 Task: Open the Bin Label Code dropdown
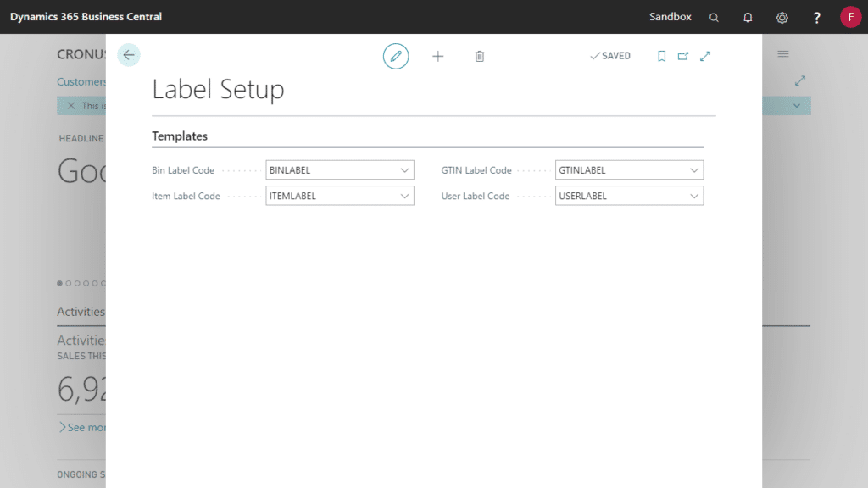pyautogui.click(x=406, y=169)
